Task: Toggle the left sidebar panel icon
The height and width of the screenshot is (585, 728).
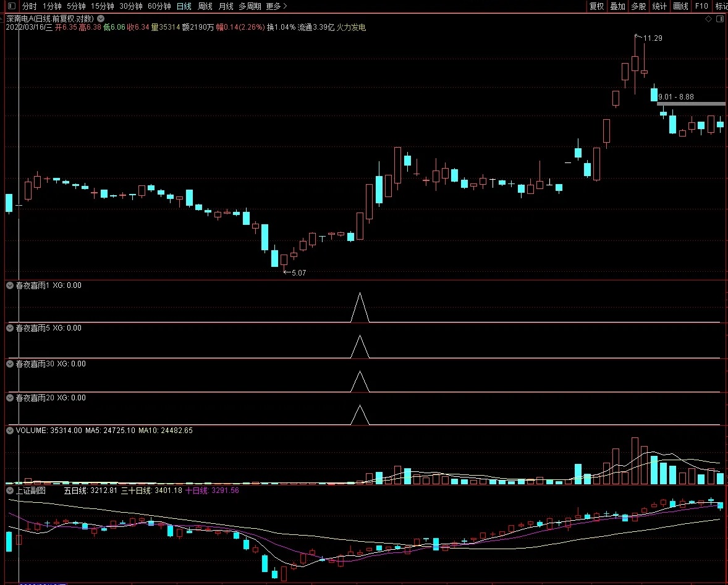Action: pos(12,6)
